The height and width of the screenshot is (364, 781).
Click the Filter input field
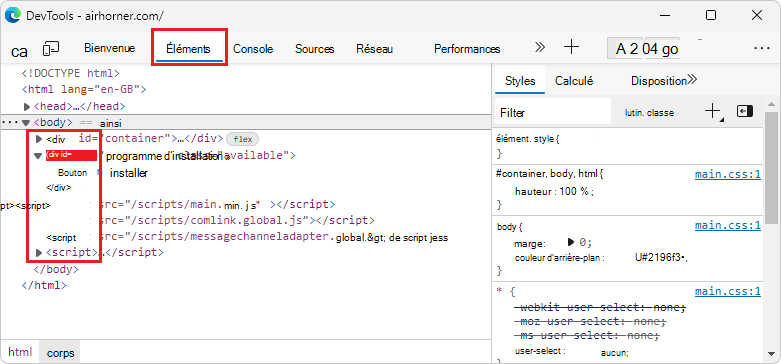pyautogui.click(x=553, y=113)
